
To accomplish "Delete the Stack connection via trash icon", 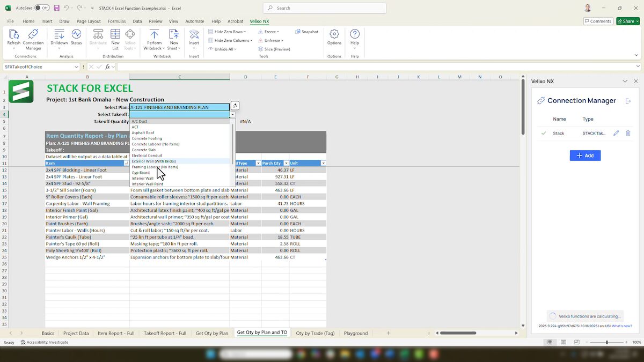I will click(628, 133).
